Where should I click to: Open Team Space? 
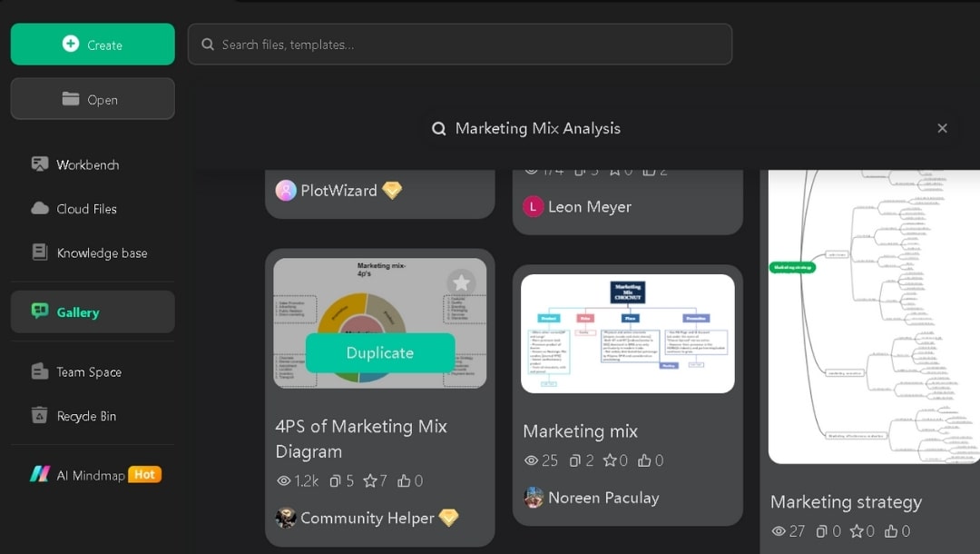point(90,371)
